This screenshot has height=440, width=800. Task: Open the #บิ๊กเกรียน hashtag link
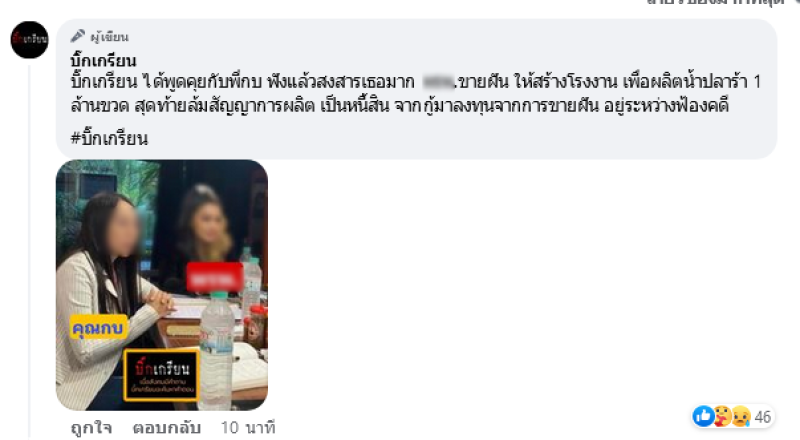click(109, 138)
